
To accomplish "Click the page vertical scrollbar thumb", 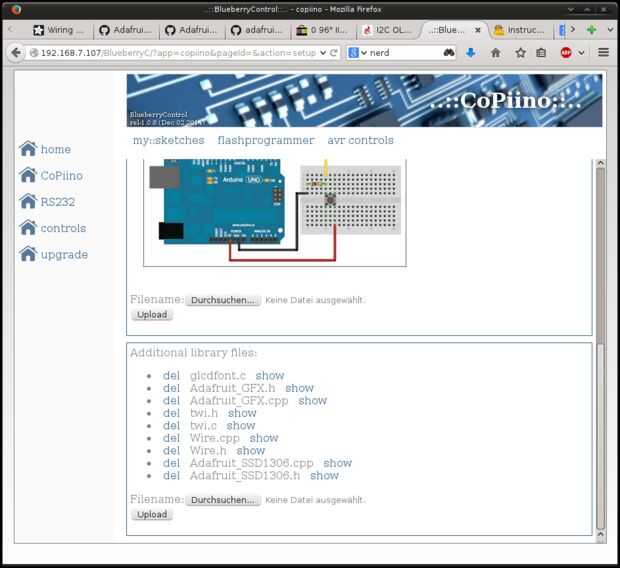I will coord(601,437).
